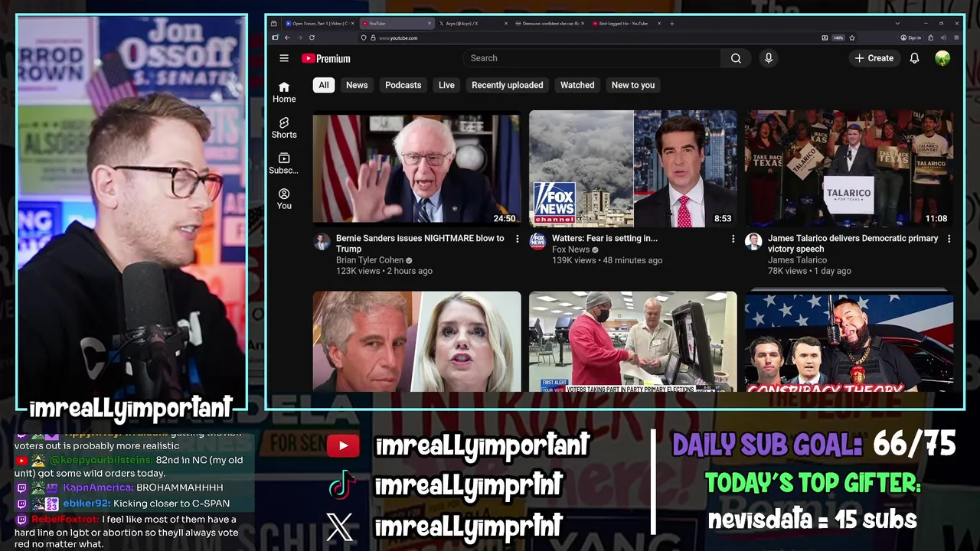Switch to Bird-Legged Ho YouTube tab
Image resolution: width=980 pixels, height=551 pixels.
(626, 24)
